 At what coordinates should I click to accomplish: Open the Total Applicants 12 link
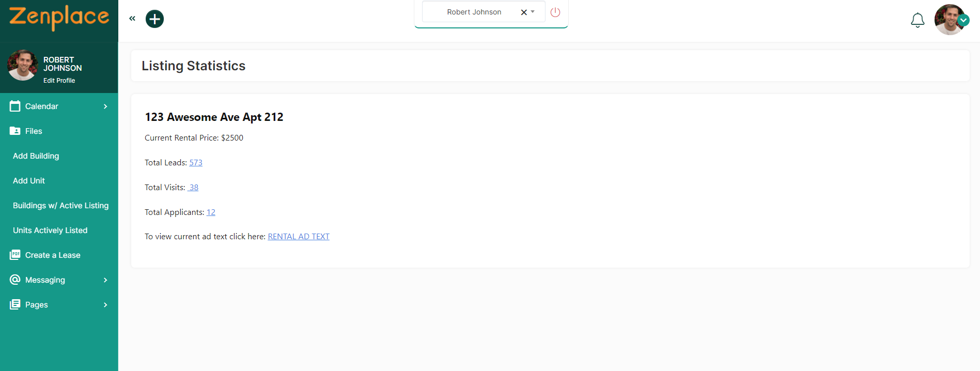click(211, 212)
